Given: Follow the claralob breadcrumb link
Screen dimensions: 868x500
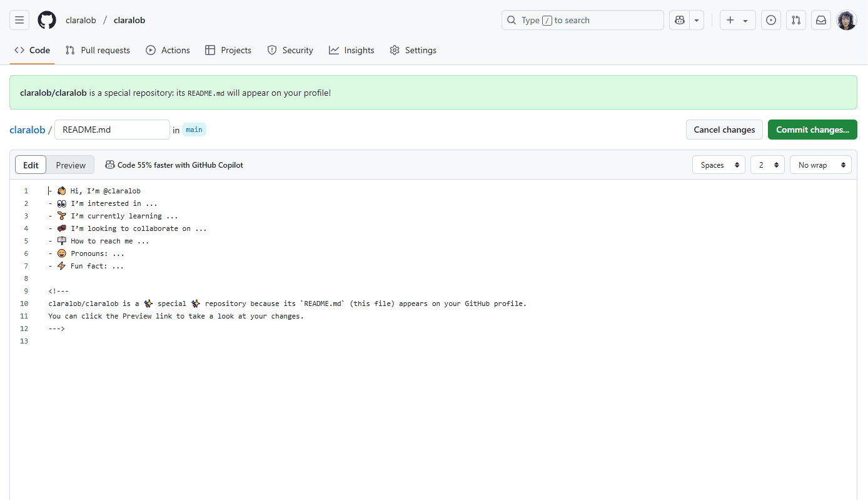Looking at the screenshot, I should click(28, 130).
